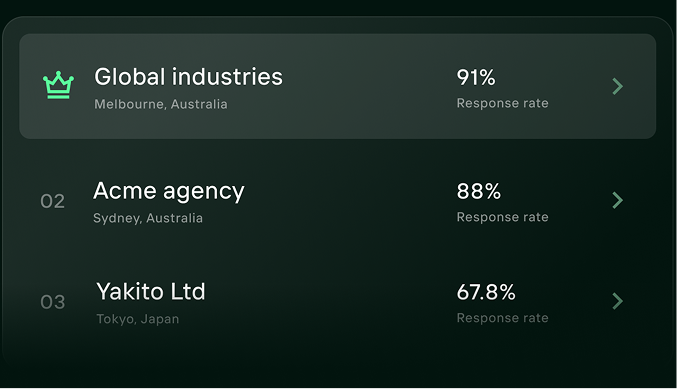
Task: Open Acme agency details chevron
Action: [x=618, y=200]
